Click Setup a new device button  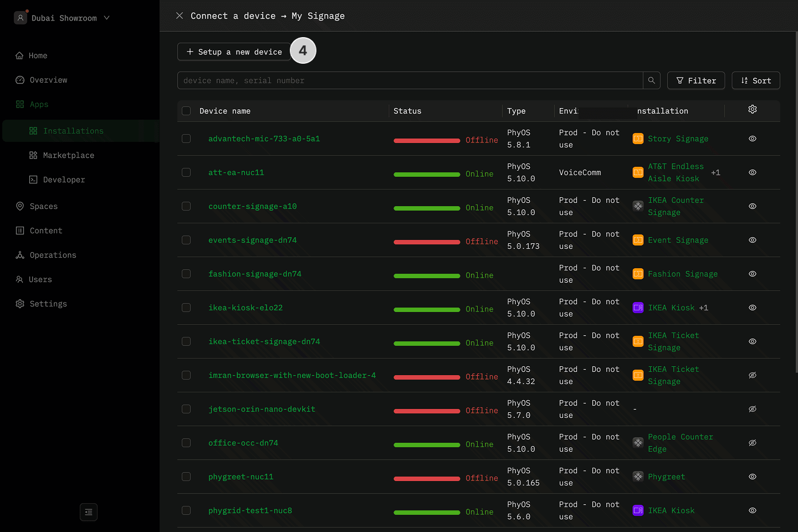pos(234,52)
